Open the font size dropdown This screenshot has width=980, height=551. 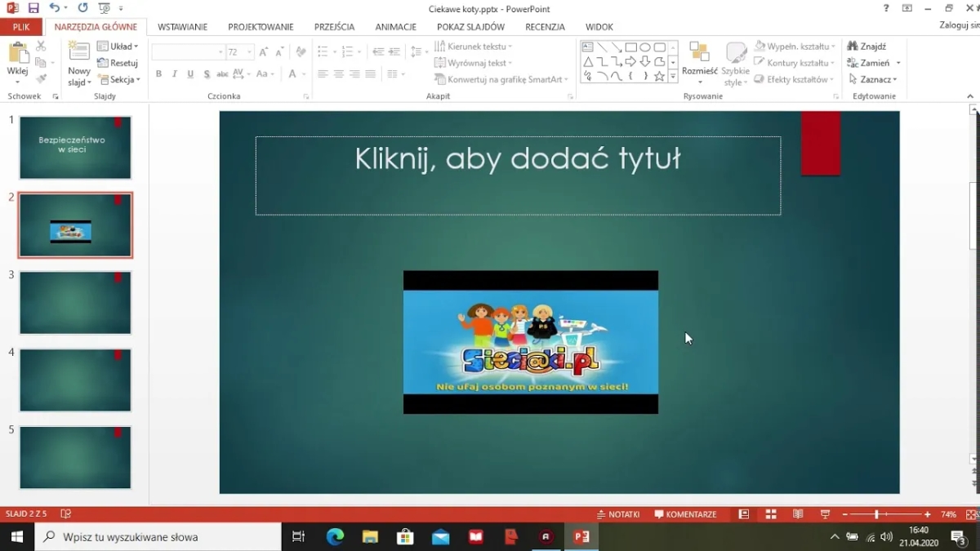point(250,52)
